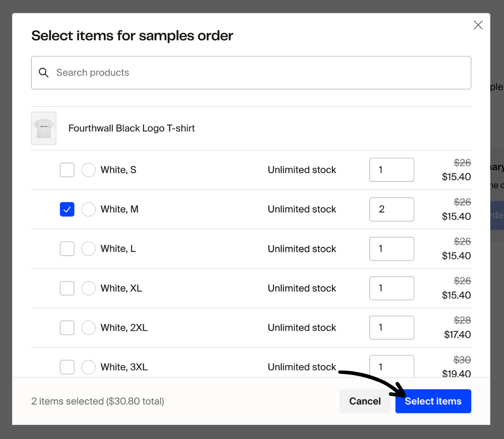Click the Fourthwall T-shirt product thumbnail
The width and height of the screenshot is (504, 439).
[43, 128]
